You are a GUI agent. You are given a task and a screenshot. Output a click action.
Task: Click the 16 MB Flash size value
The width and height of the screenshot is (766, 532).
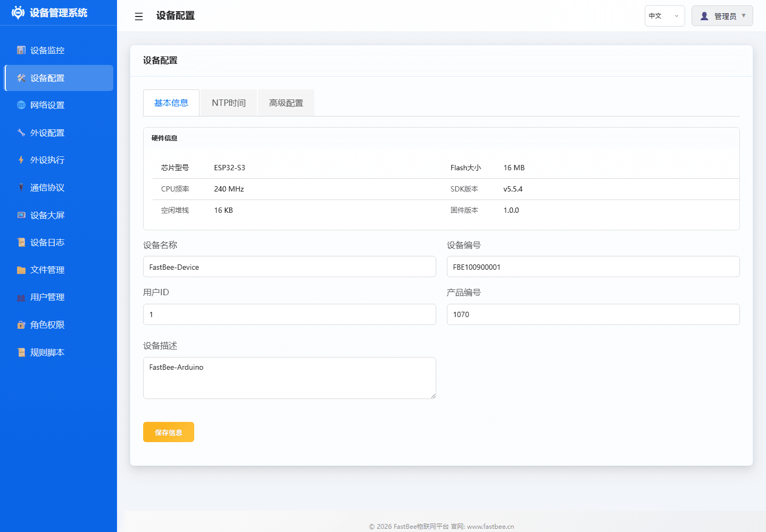pyautogui.click(x=514, y=168)
